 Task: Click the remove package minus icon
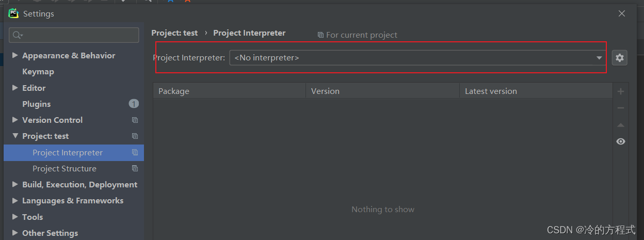point(620,108)
